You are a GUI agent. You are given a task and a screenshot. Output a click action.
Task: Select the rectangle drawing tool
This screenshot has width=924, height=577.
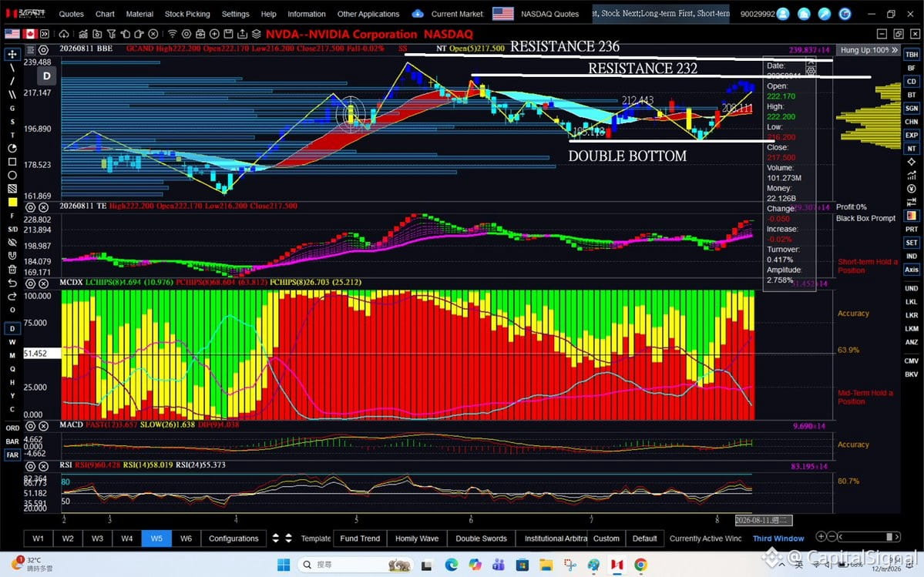coord(12,162)
